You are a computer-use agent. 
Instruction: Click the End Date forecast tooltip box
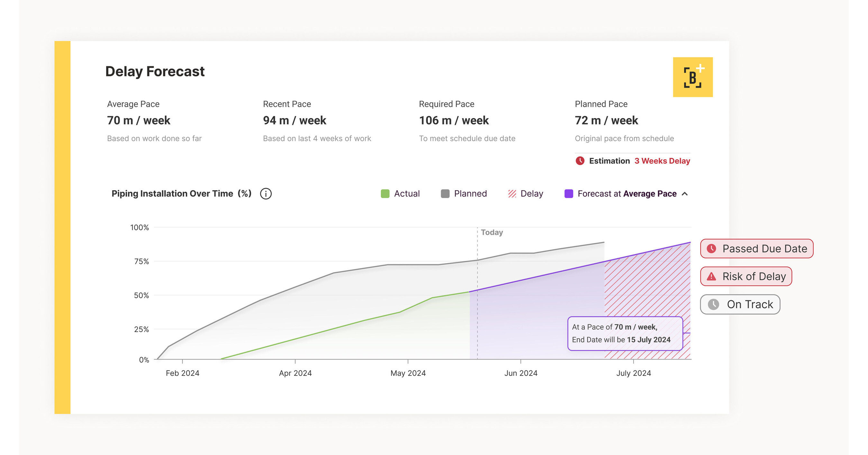pos(625,333)
